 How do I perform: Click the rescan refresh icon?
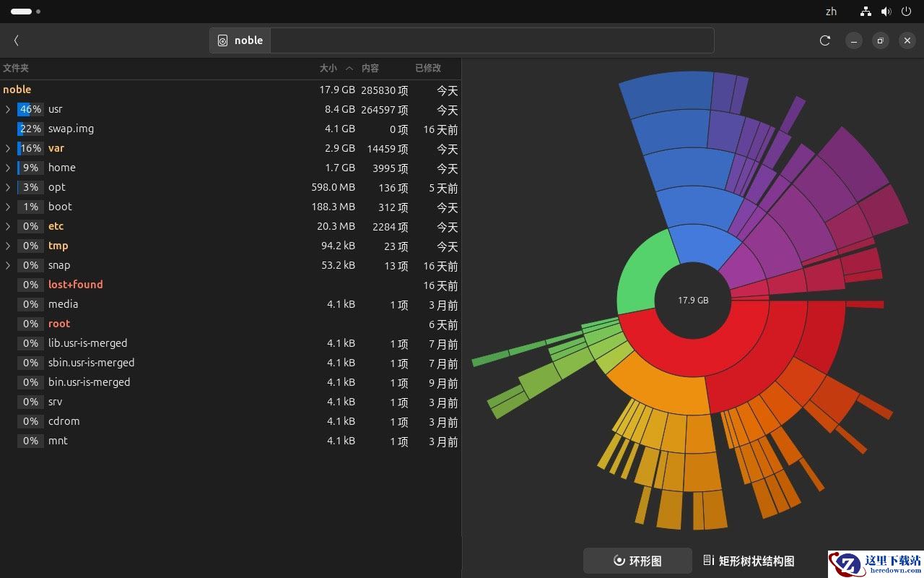point(825,40)
